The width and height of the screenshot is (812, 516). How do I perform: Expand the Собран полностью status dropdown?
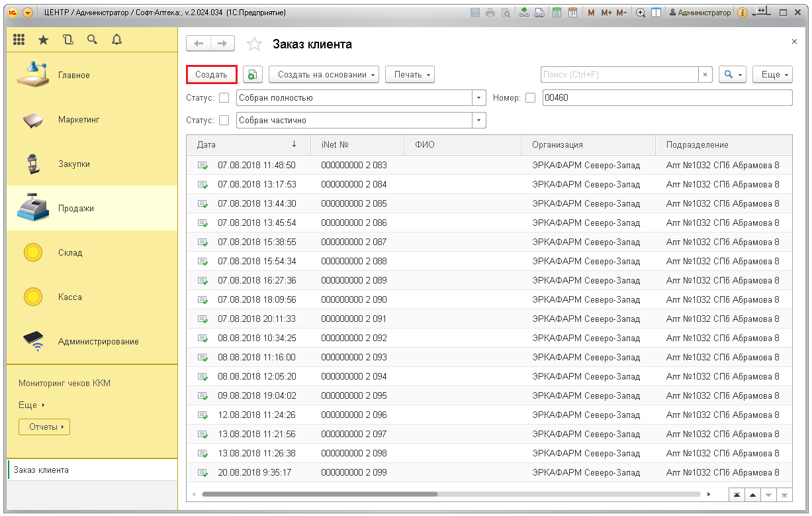pyautogui.click(x=479, y=98)
